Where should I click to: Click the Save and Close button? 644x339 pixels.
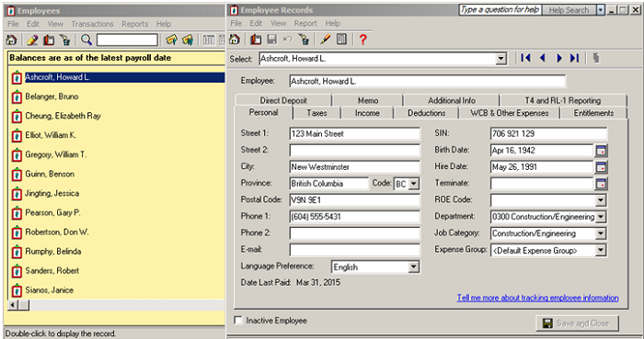coord(577,323)
